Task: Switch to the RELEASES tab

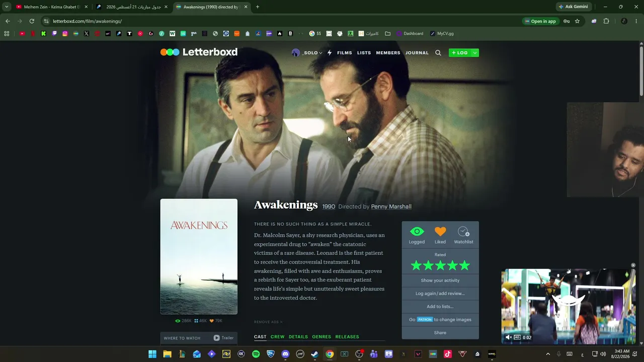Action: coord(347,337)
